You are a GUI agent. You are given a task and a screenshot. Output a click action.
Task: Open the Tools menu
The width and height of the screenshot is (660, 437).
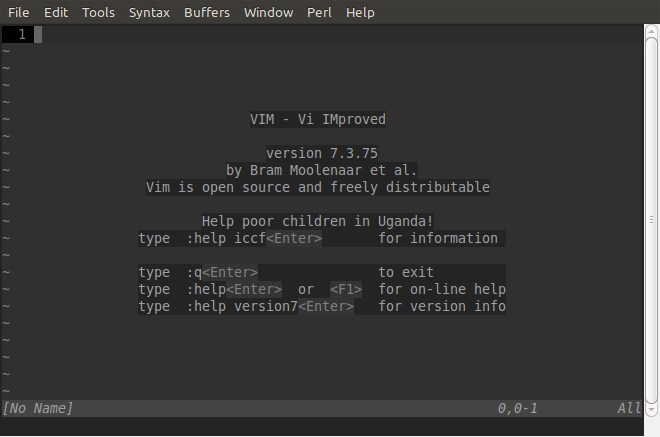pos(98,13)
